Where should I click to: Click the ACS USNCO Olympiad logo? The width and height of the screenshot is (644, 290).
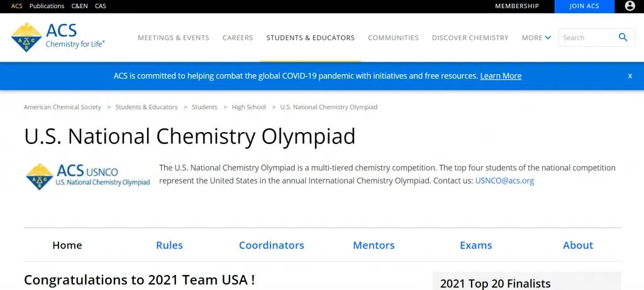(87, 177)
